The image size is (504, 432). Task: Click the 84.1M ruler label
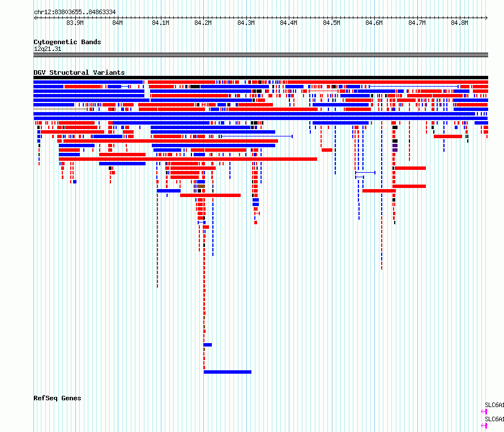pyautogui.click(x=160, y=23)
